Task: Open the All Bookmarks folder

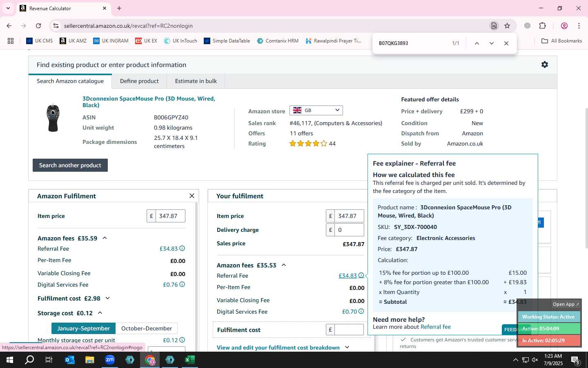Action: click(x=561, y=41)
